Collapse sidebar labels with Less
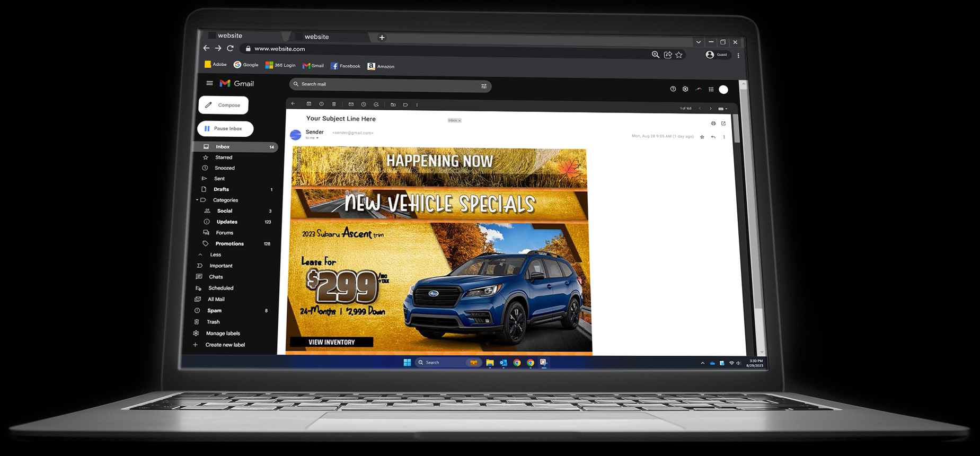The image size is (980, 456). tap(215, 255)
